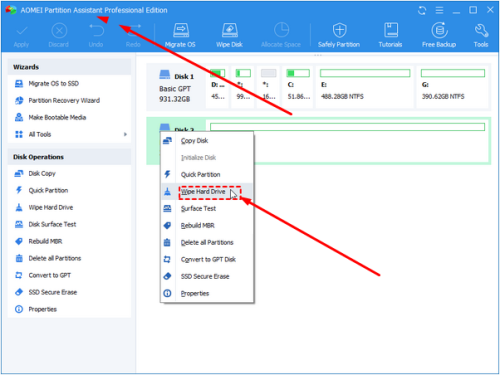The width and height of the screenshot is (500, 375).
Task: Click the Apply checkmark icon
Action: pos(22,31)
